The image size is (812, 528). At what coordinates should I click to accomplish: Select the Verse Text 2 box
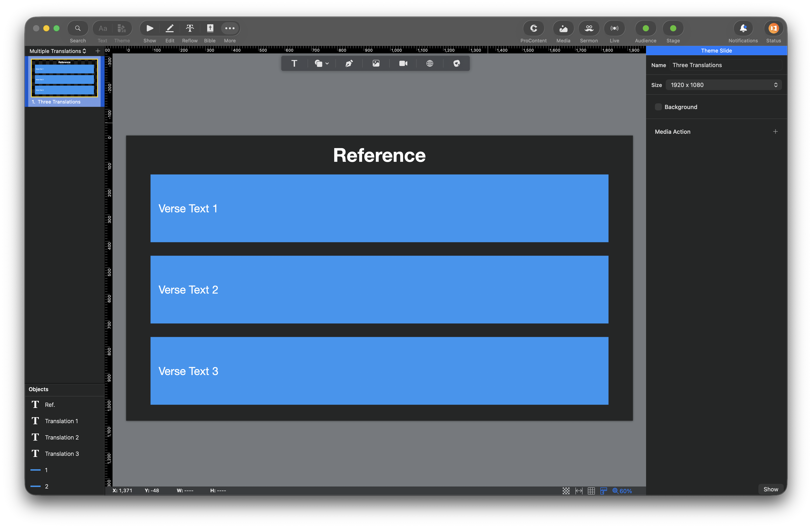tap(379, 290)
